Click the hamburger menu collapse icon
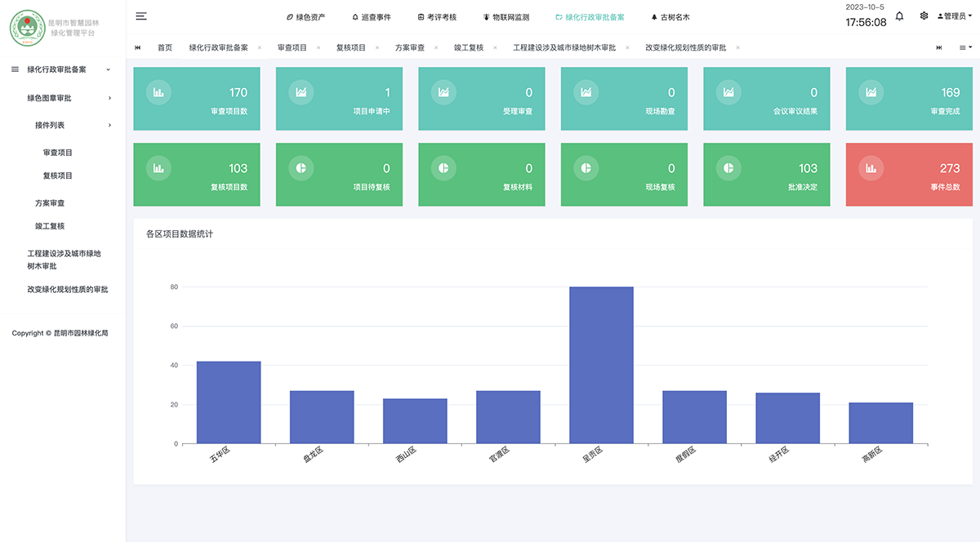Viewport: 980px width, 542px height. pos(141,16)
